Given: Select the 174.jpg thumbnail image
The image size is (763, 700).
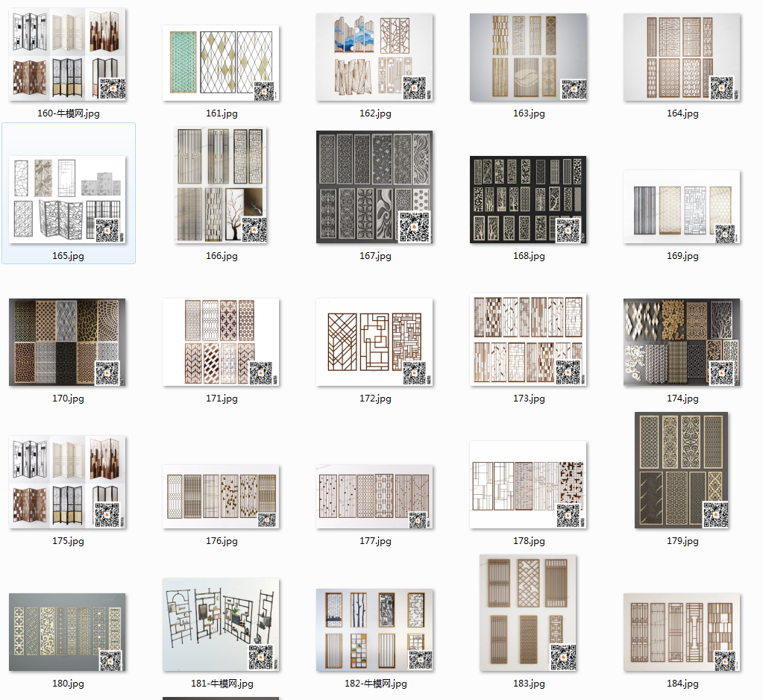Looking at the screenshot, I should [x=682, y=342].
